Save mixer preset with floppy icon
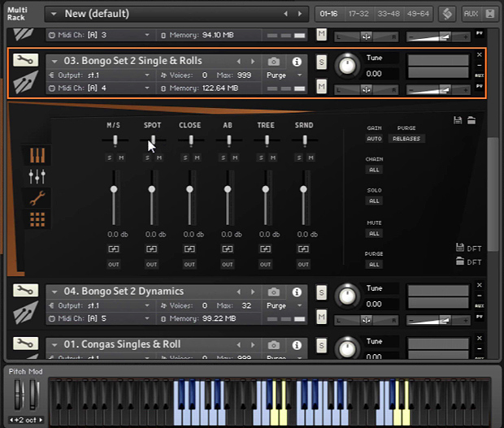 pos(458,120)
